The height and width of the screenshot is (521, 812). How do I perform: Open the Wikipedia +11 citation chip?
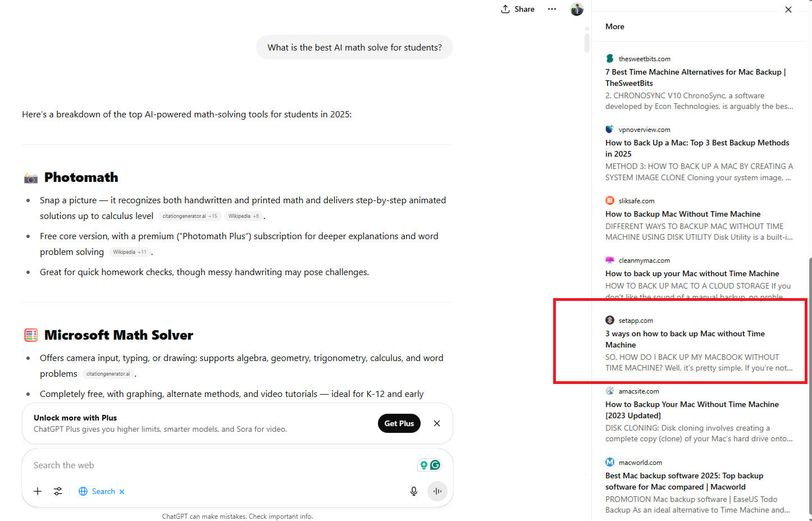[x=130, y=252]
